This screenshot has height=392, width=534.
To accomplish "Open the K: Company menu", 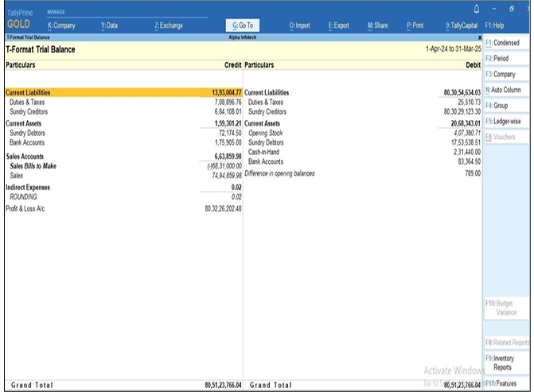I will [61, 25].
